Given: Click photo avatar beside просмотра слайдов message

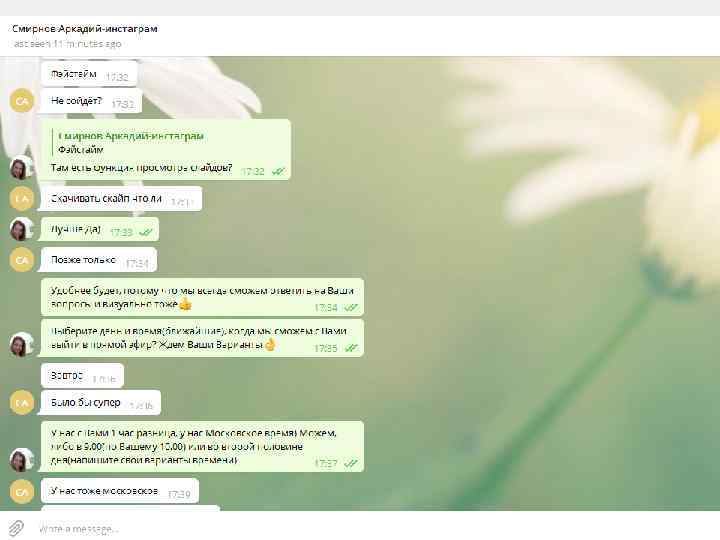Looking at the screenshot, I should point(22,167).
